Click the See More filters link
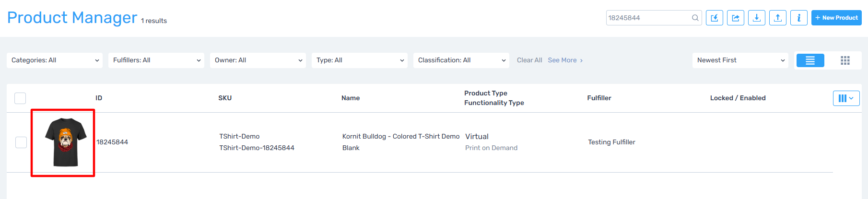The image size is (868, 199). point(565,60)
